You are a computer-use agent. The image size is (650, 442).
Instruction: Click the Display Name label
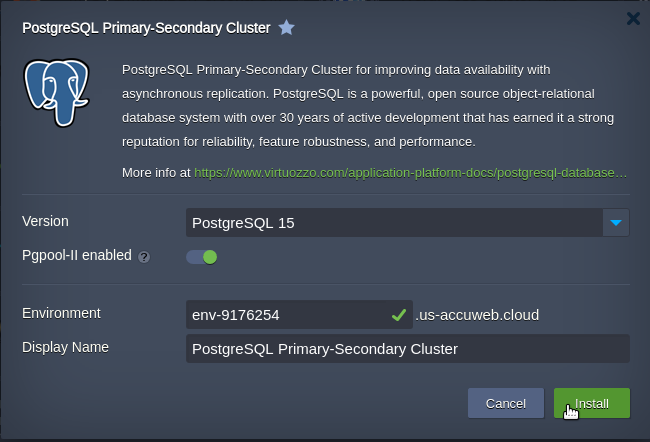pos(66,347)
